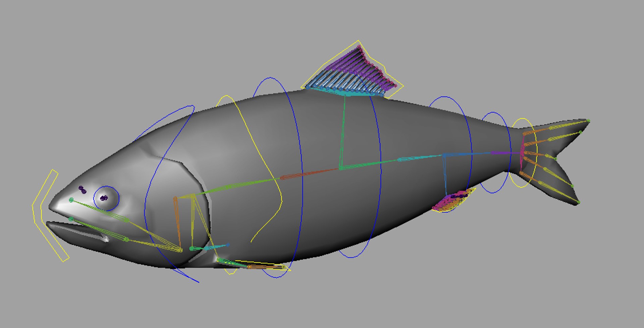
Task: Pick the green vertical bone below dorsal fin
Action: [343, 132]
